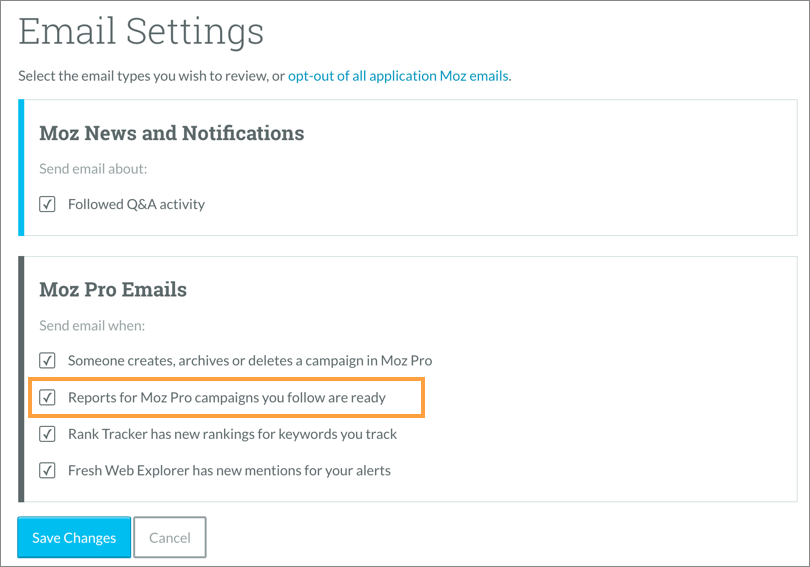The height and width of the screenshot is (567, 810).
Task: Click the 'Send email when:' caption
Action: click(92, 326)
